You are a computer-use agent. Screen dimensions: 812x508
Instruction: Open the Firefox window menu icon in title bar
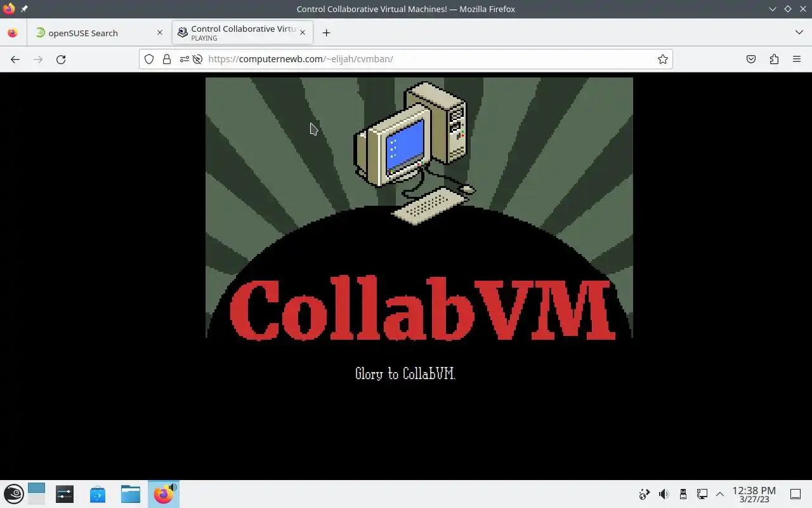[9, 9]
